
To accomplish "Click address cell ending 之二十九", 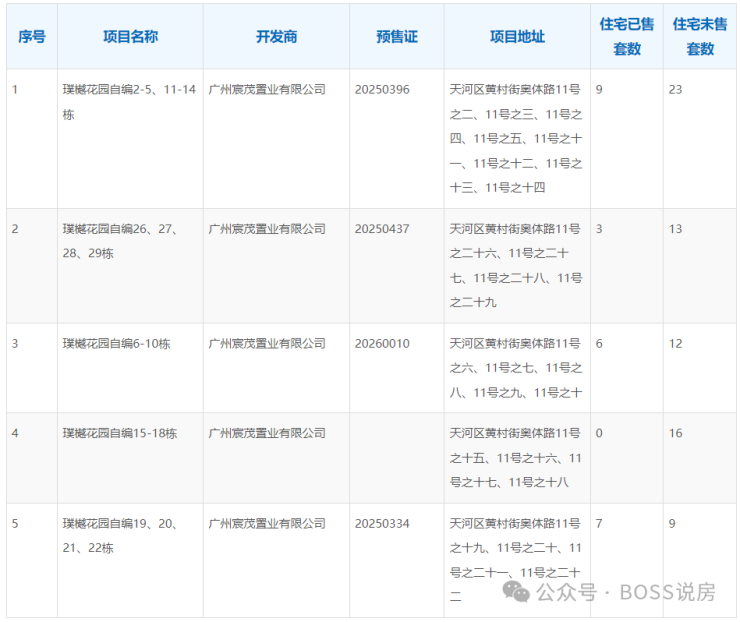I will click(x=516, y=266).
